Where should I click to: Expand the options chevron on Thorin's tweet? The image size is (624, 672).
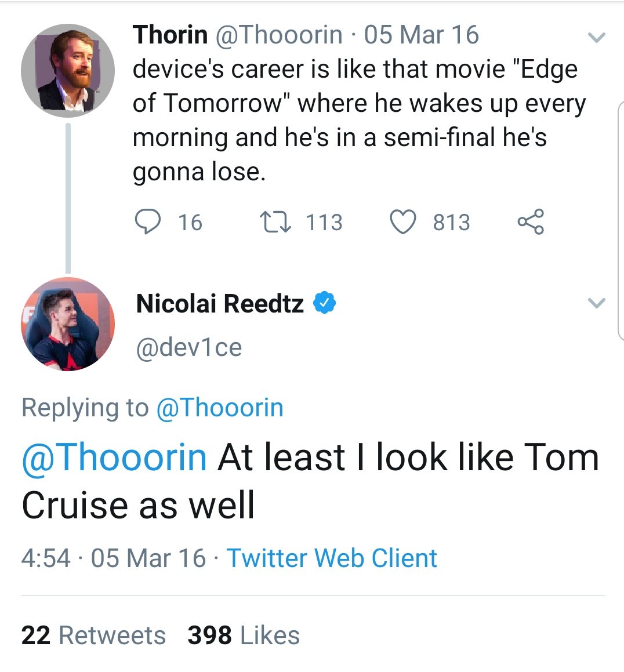(596, 37)
